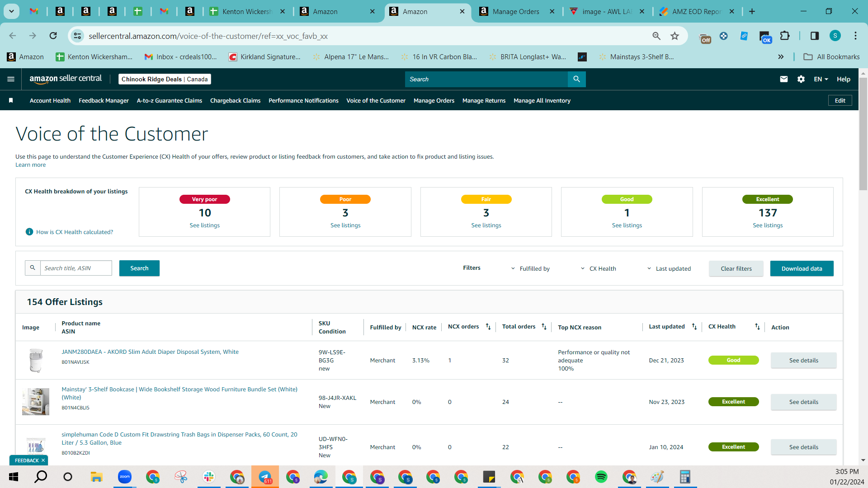
Task: Open Windows Start menu
Action: coord(14,477)
